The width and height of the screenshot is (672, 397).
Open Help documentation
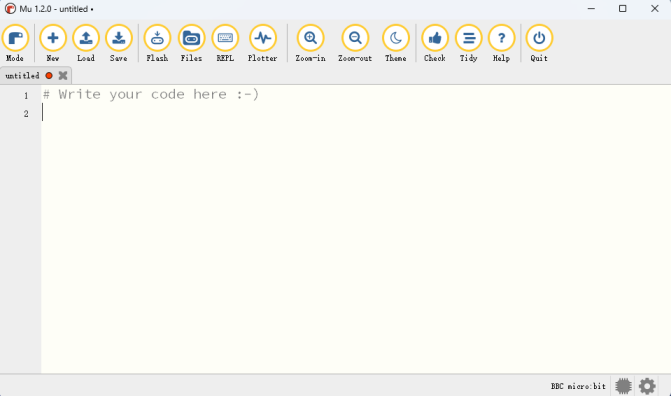tap(501, 43)
